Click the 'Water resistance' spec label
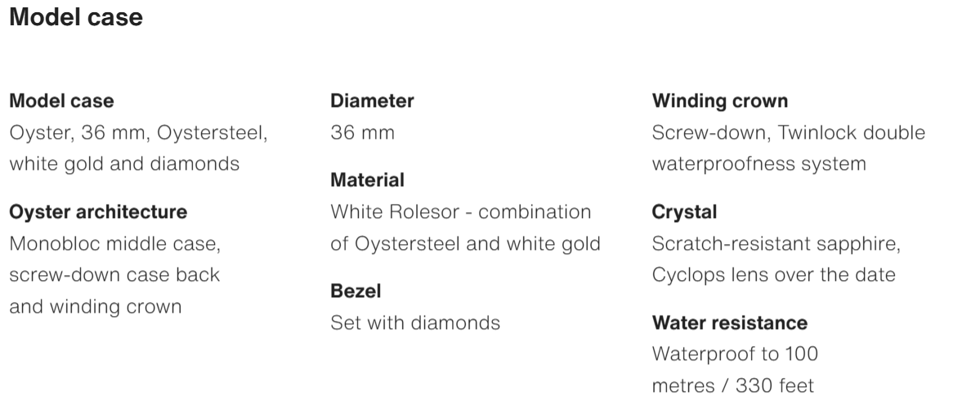Screen dimensions: 980x405 coord(730,323)
